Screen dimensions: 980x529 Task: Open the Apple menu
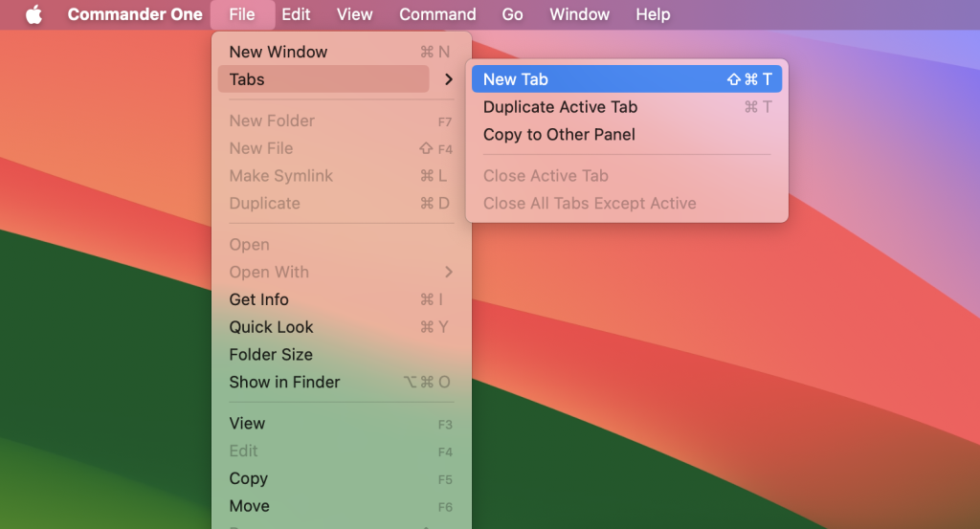click(33, 14)
